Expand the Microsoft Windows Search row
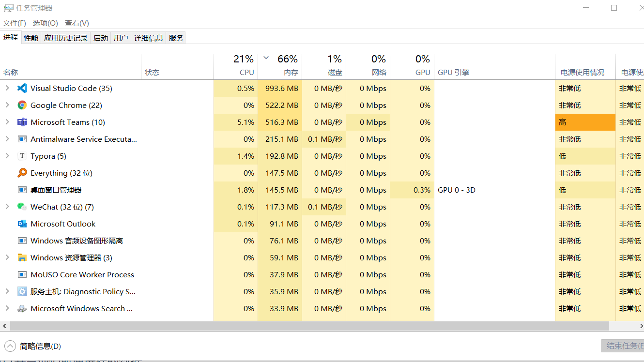 point(7,308)
